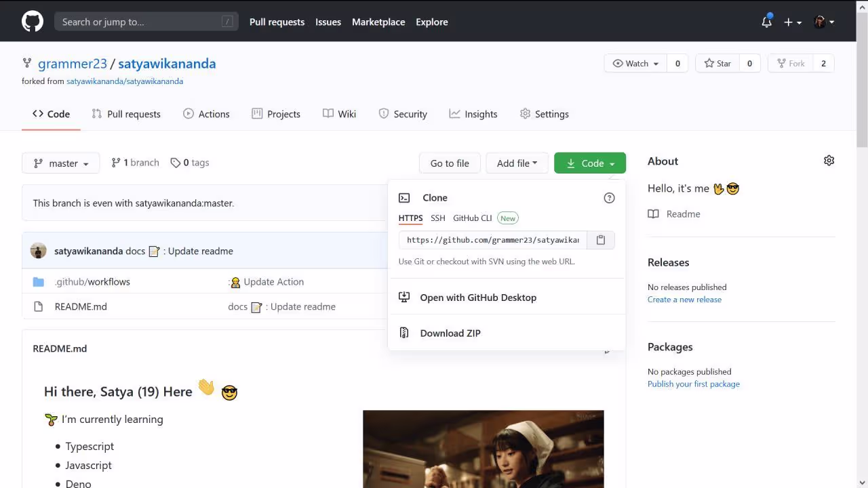Visit upstream satyawikananda/satyawikananda link

tap(125, 81)
